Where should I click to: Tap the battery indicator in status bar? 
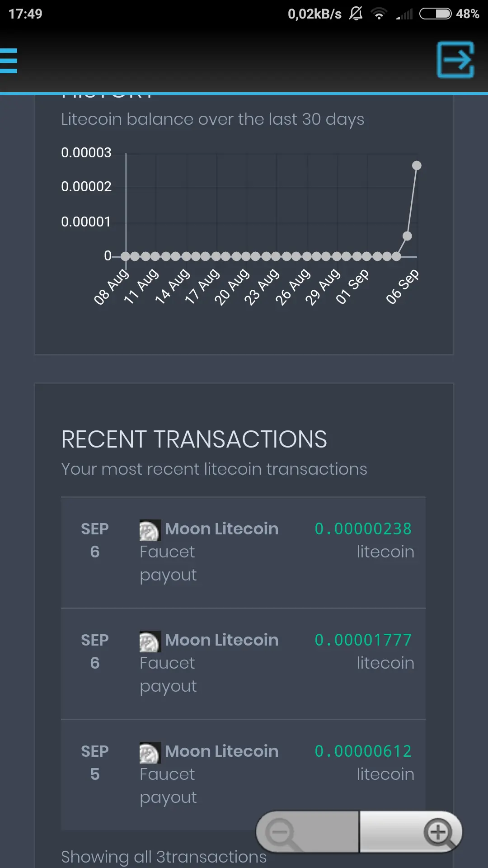(435, 14)
